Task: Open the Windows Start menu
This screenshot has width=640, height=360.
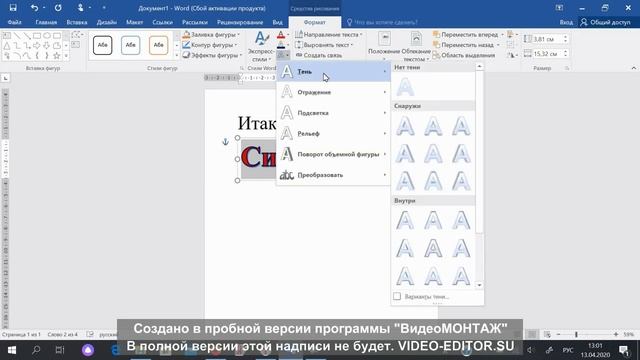Action: tap(12, 350)
